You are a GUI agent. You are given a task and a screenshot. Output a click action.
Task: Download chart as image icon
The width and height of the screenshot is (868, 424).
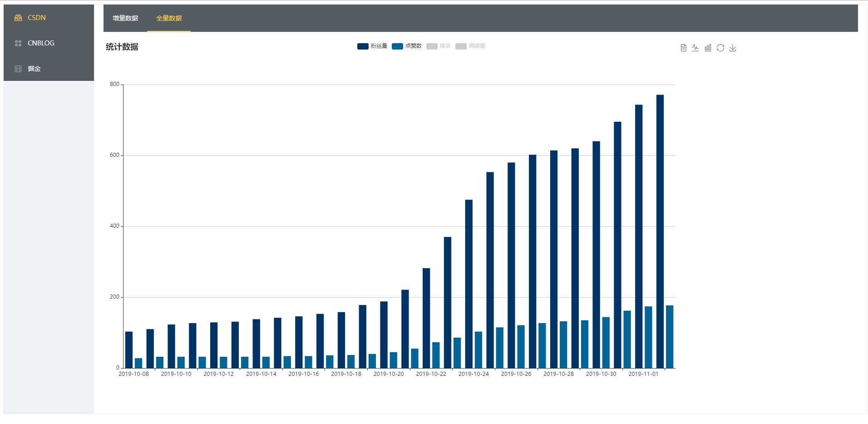tap(733, 48)
